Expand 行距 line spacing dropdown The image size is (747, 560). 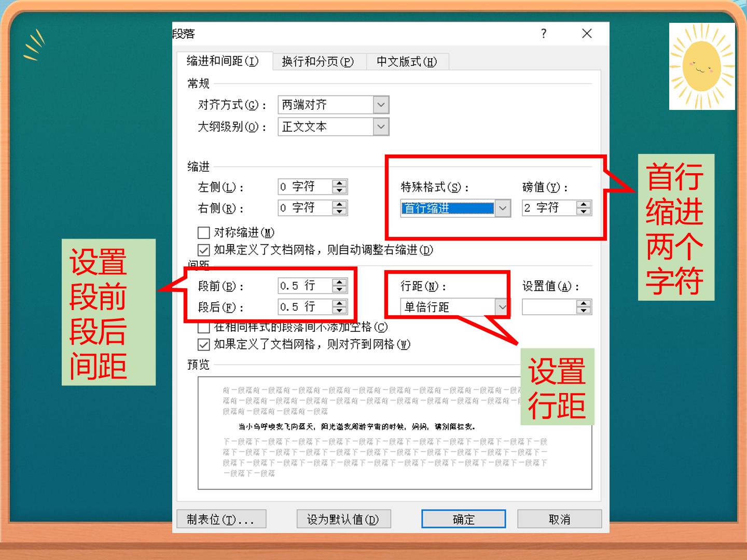click(x=502, y=307)
